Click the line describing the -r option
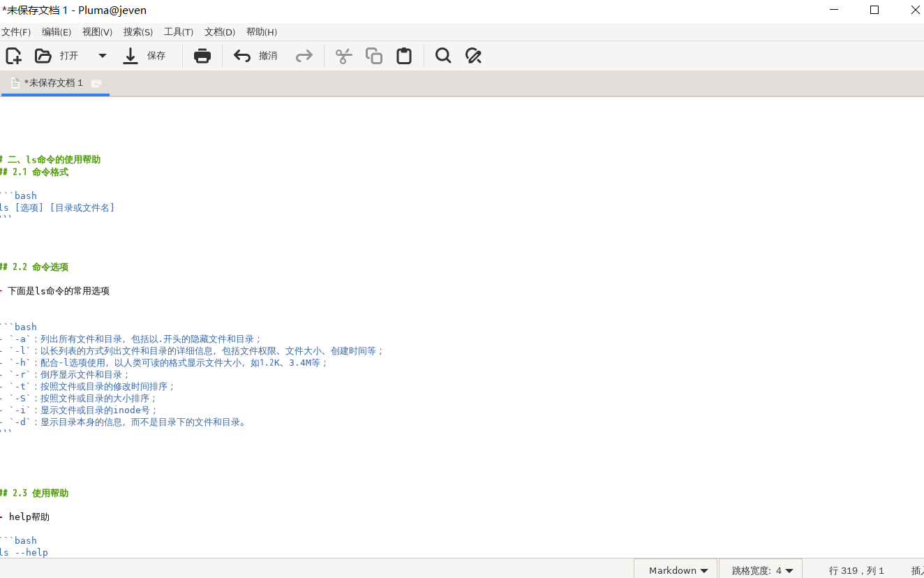 65,374
